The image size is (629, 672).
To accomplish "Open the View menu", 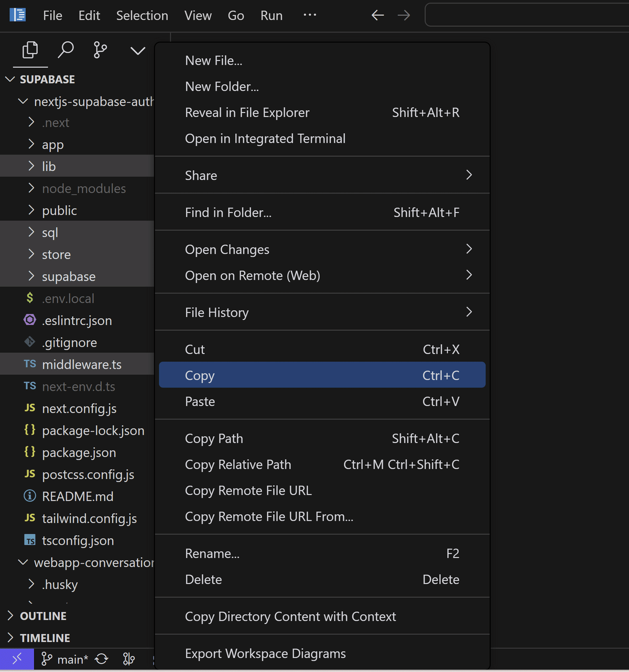I will 198,16.
